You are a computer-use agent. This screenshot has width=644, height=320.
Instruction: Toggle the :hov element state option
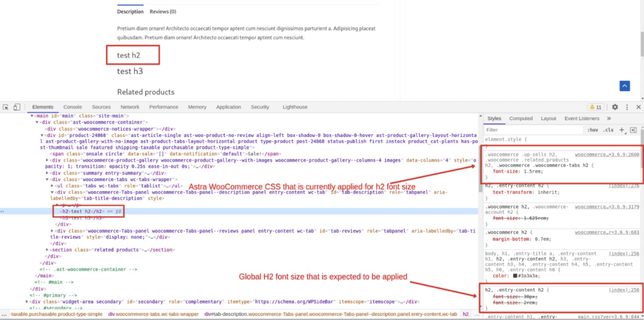[593, 130]
